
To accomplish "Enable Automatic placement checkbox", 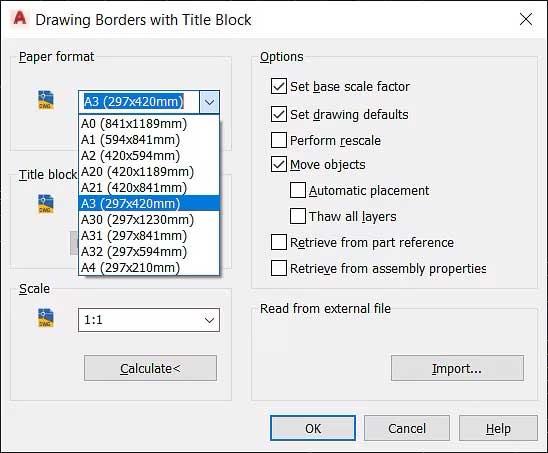I will coord(298,190).
